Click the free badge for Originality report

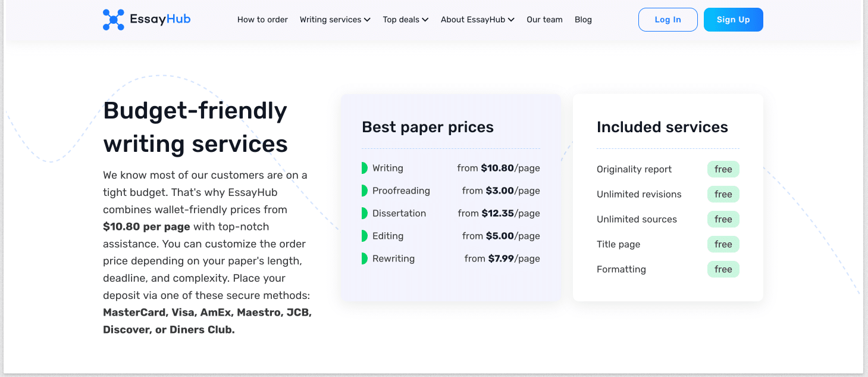tap(723, 169)
